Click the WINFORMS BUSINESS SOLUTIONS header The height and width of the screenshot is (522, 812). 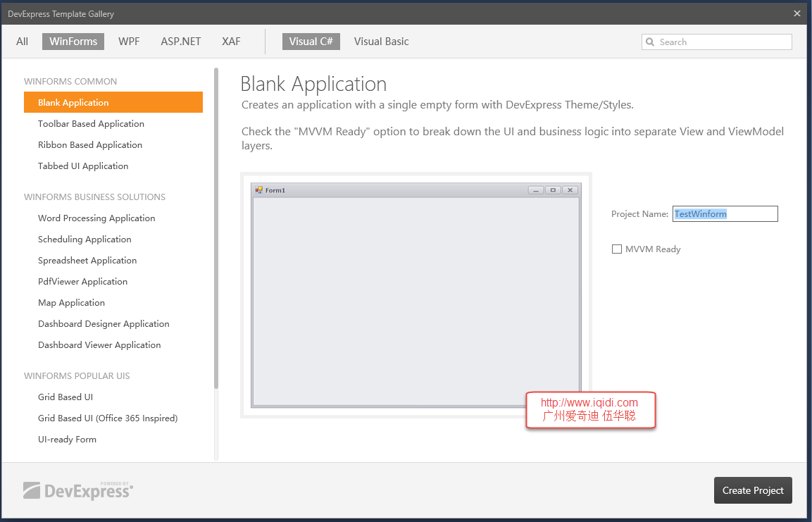click(95, 197)
